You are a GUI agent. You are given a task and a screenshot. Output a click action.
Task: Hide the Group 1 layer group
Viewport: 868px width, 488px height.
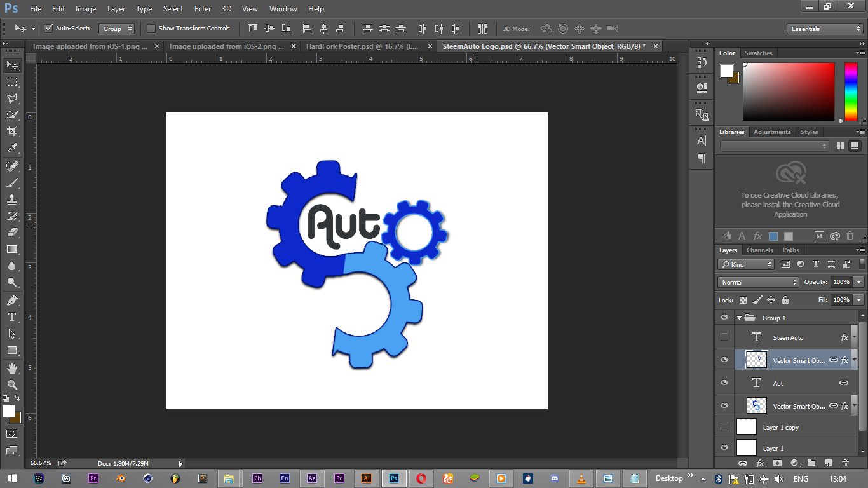[724, 318]
